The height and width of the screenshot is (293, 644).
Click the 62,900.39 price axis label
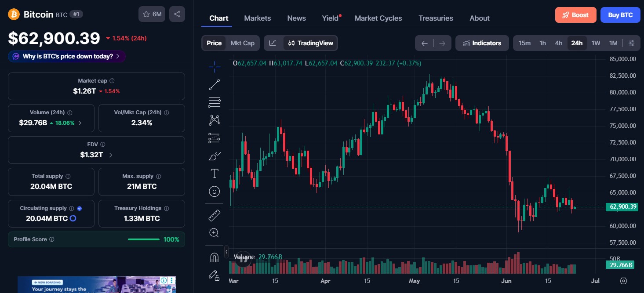pyautogui.click(x=622, y=206)
